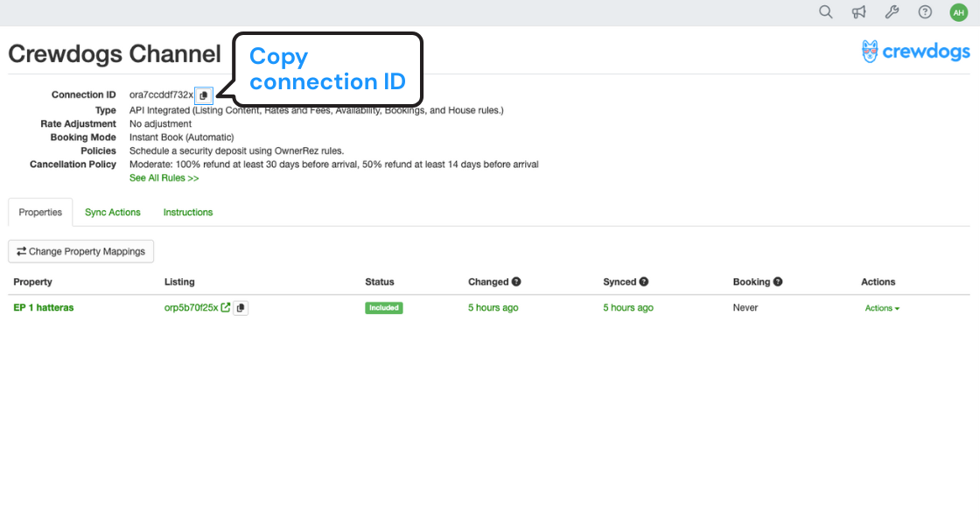Click the Property column header
This screenshot has height=525, width=980.
32,282
